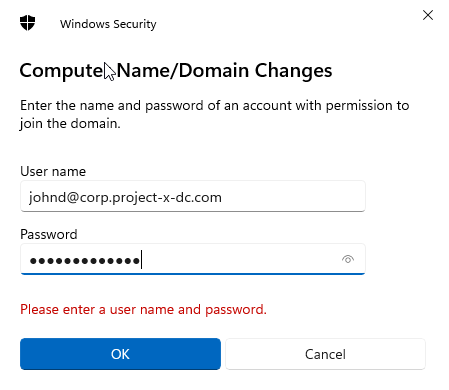Reveal password with the eye icon
Viewport: 449px width, 390px height.
pos(348,259)
